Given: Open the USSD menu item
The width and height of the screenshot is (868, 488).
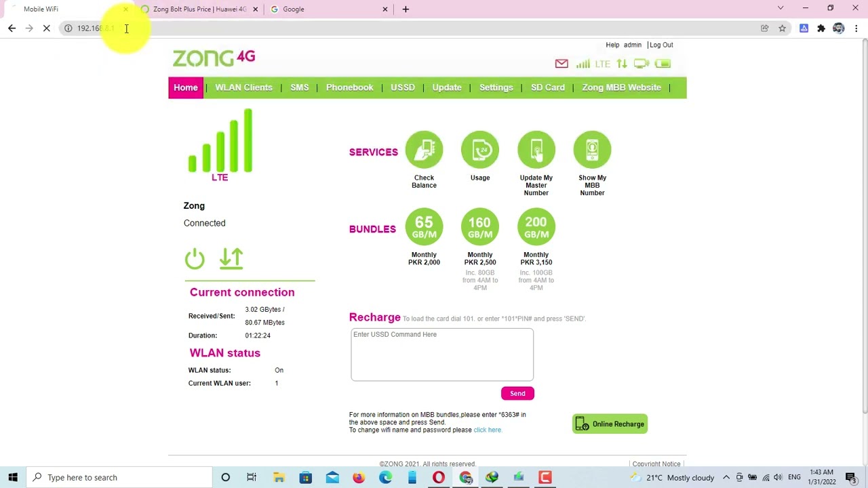Looking at the screenshot, I should pos(403,87).
